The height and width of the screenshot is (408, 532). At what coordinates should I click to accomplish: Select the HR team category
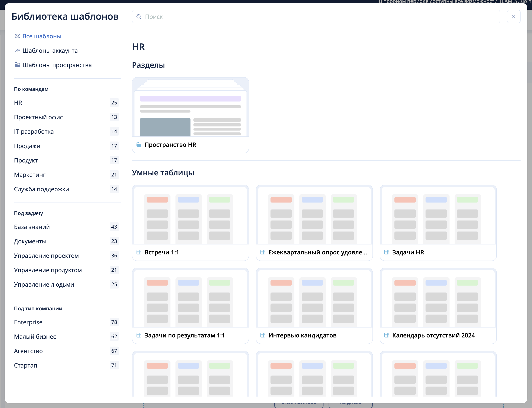[18, 103]
